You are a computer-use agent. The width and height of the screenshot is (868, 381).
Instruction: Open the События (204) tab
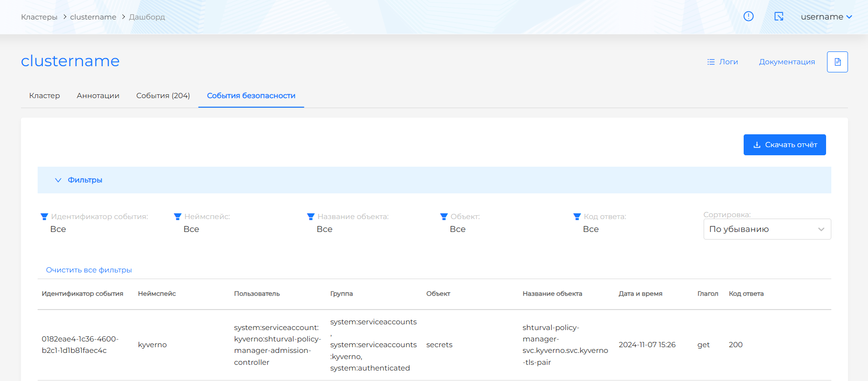(163, 96)
